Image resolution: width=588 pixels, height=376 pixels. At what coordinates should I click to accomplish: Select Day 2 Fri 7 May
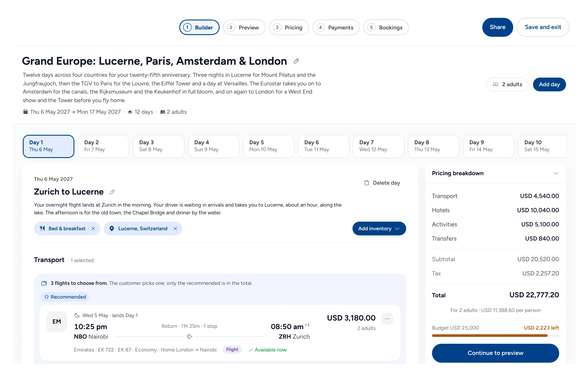[x=104, y=146]
